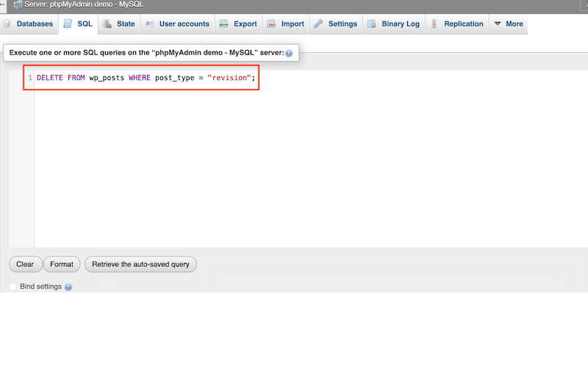Click the Export icon
The image size is (588, 368).
tap(224, 24)
